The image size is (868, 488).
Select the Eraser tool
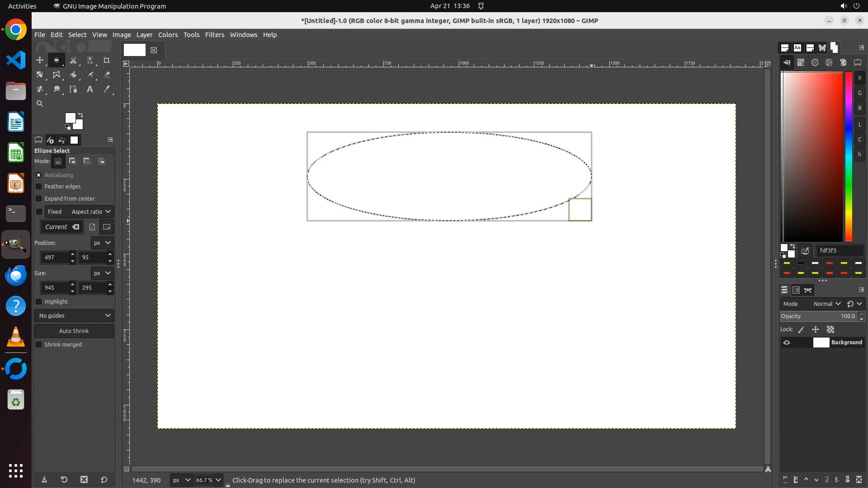point(107,75)
